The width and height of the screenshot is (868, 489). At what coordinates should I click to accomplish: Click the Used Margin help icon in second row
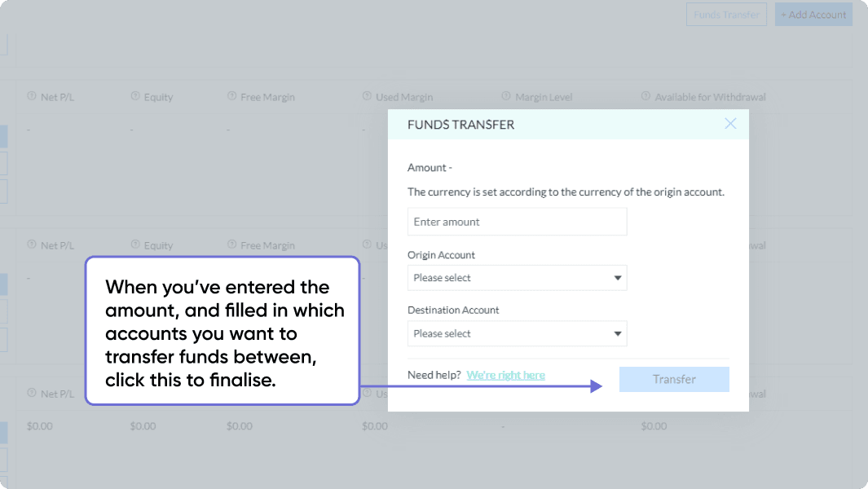coord(368,244)
